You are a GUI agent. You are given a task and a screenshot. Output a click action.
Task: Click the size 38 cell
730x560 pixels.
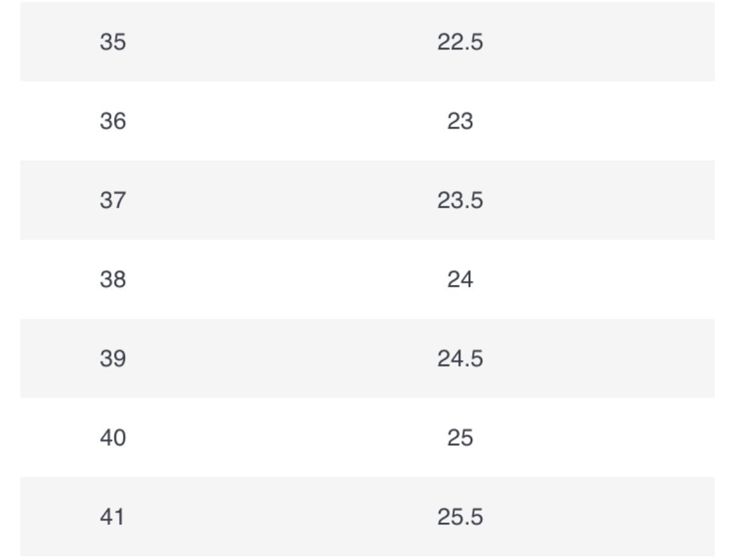click(113, 279)
